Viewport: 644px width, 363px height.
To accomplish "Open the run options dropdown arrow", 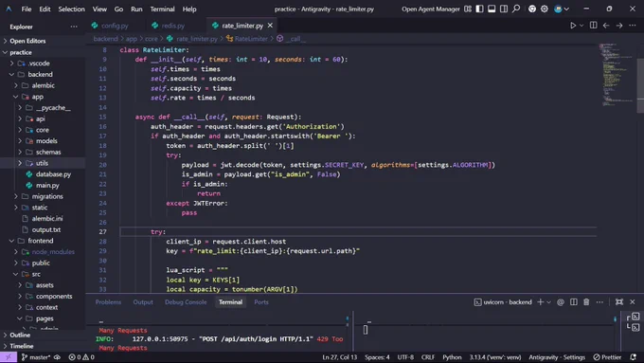I will point(581,26).
